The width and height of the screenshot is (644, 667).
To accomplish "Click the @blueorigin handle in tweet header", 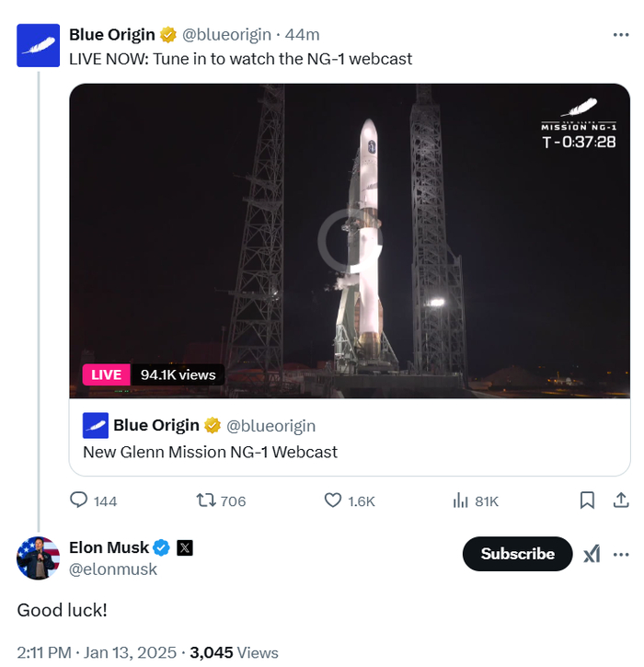I will click(x=227, y=35).
